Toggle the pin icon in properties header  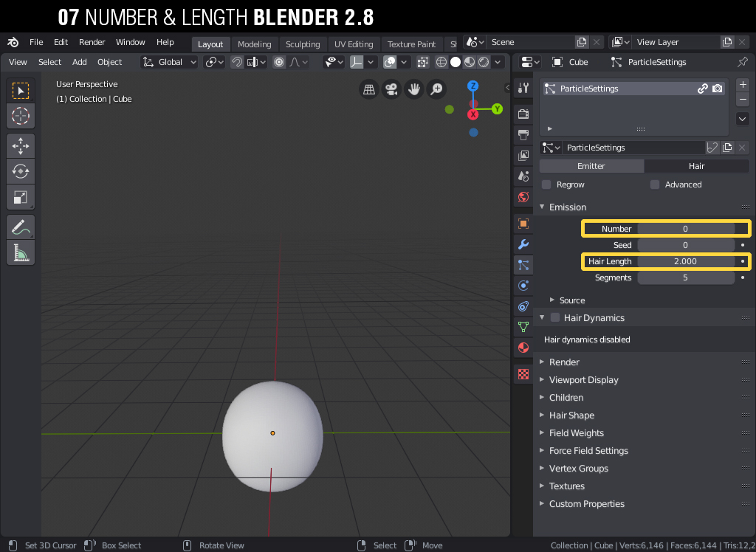743,62
